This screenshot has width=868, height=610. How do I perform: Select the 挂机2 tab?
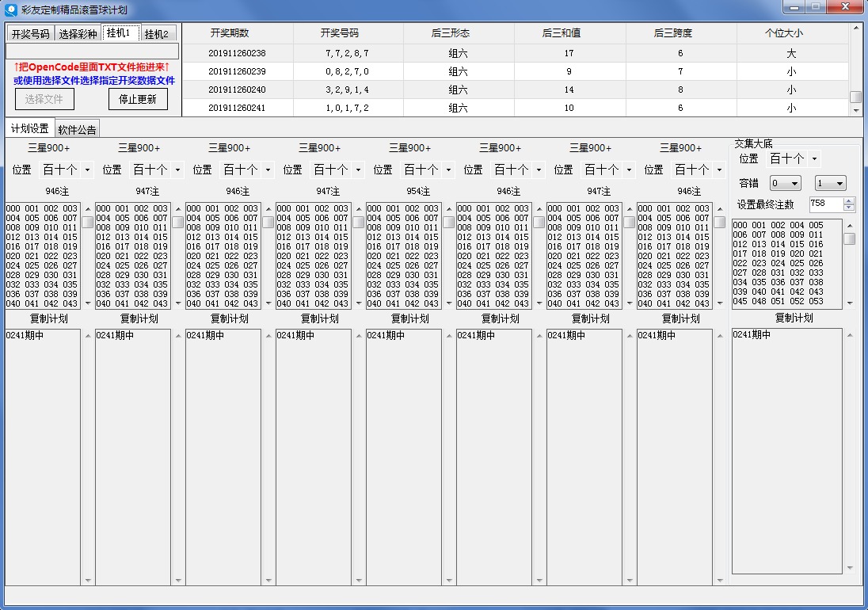coord(156,34)
